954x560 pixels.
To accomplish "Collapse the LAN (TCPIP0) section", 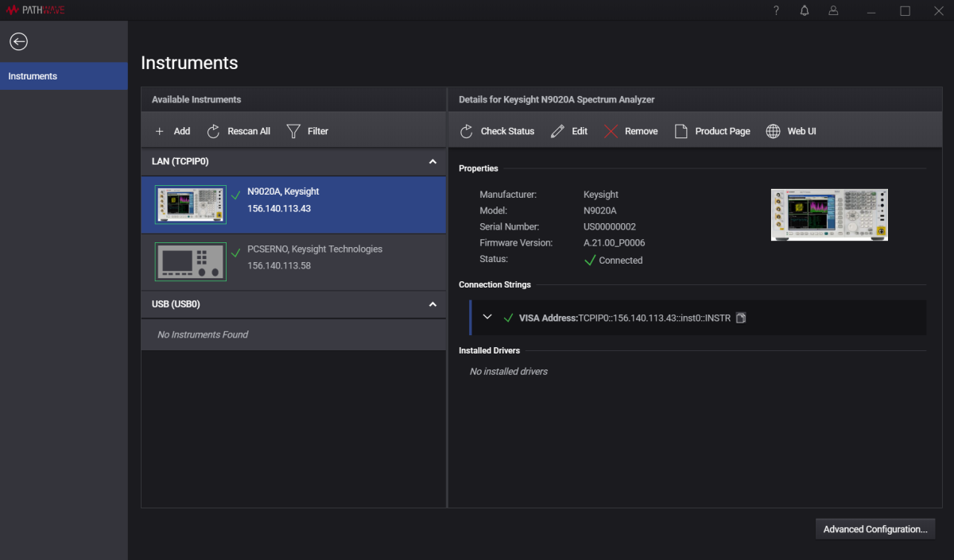I will click(x=432, y=161).
